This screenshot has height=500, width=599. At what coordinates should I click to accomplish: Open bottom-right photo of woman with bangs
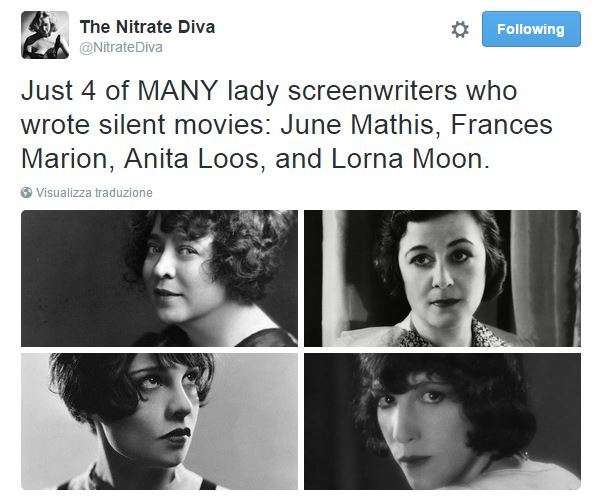442,421
